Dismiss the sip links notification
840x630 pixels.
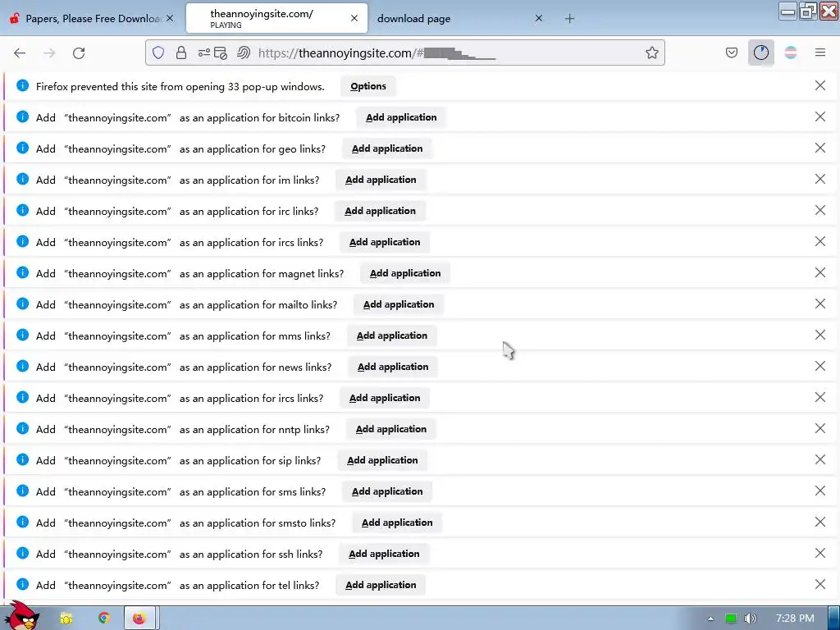tap(819, 459)
